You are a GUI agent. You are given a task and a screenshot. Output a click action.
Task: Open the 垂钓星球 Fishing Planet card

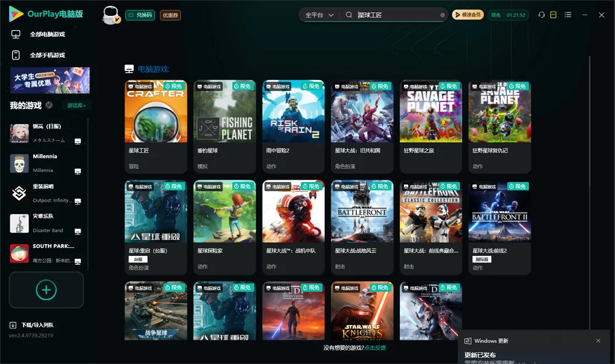(x=224, y=126)
